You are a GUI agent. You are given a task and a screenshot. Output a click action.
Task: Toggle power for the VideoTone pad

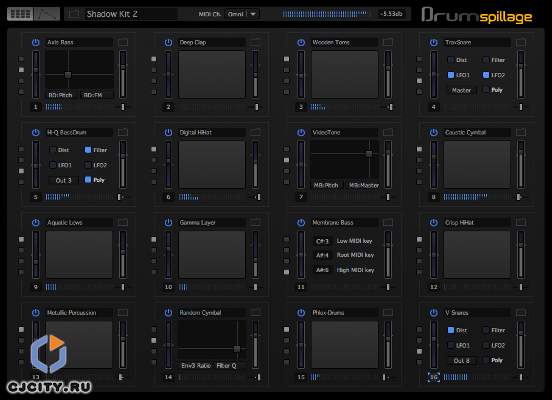pyautogui.click(x=301, y=132)
